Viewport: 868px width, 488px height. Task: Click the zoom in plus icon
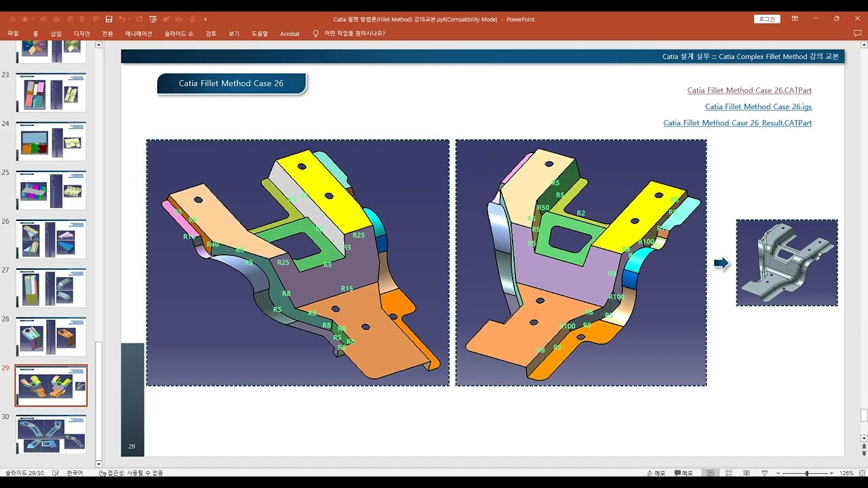coord(832,473)
